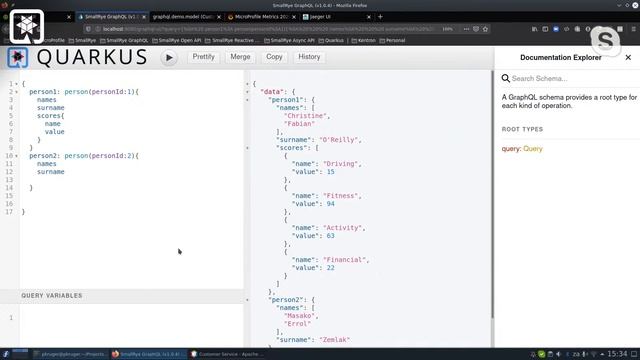
Task: Open the SmallRye Async API bookmarks folder
Action: [289, 40]
